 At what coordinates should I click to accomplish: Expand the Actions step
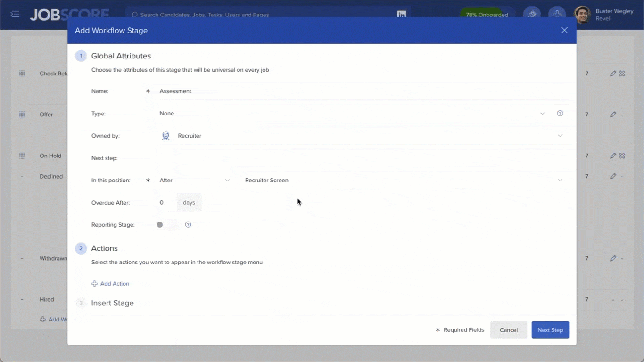[96, 248]
